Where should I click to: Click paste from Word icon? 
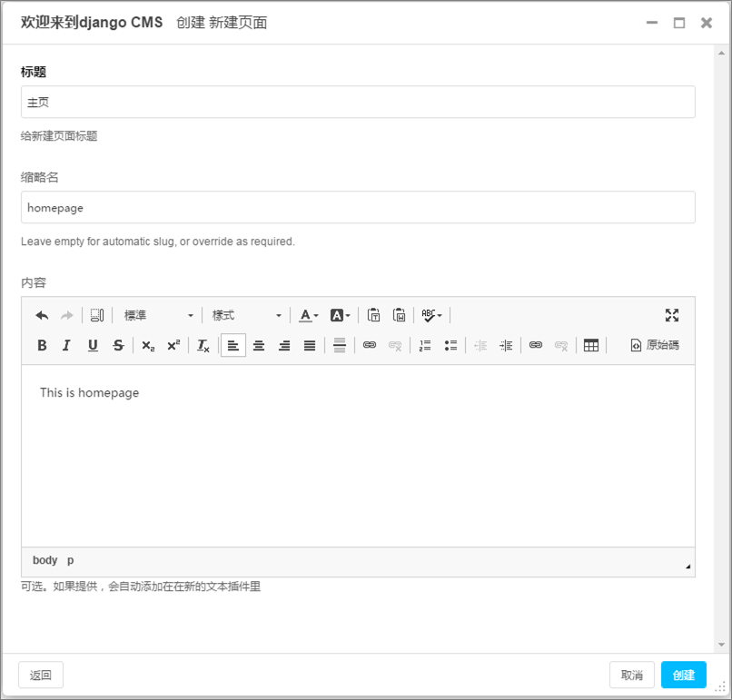399,315
